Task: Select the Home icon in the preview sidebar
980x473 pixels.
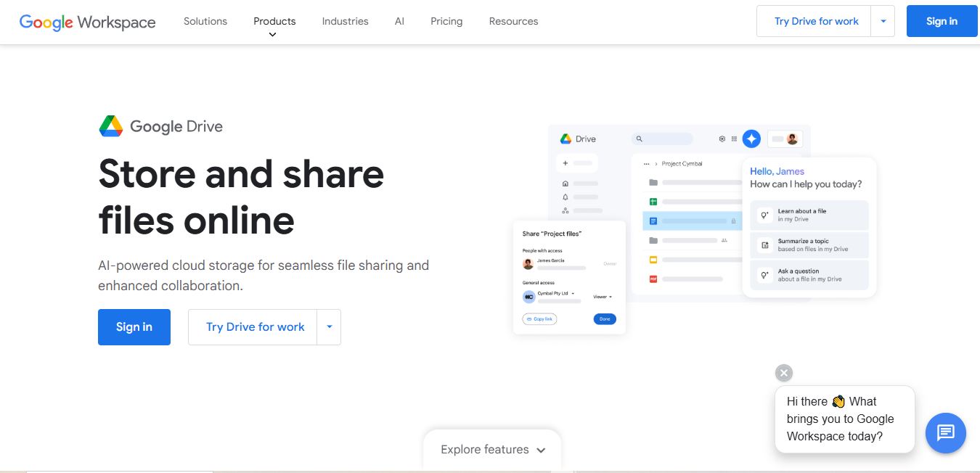Action: pos(565,184)
